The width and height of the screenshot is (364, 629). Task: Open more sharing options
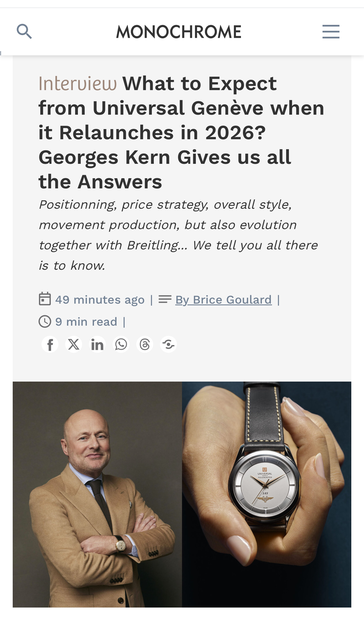pos(168,345)
